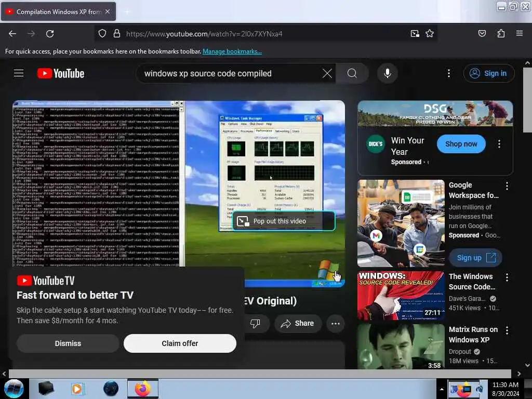Click the Win Your Year ad title
Viewport: 532px width, 399px height.
click(407, 146)
